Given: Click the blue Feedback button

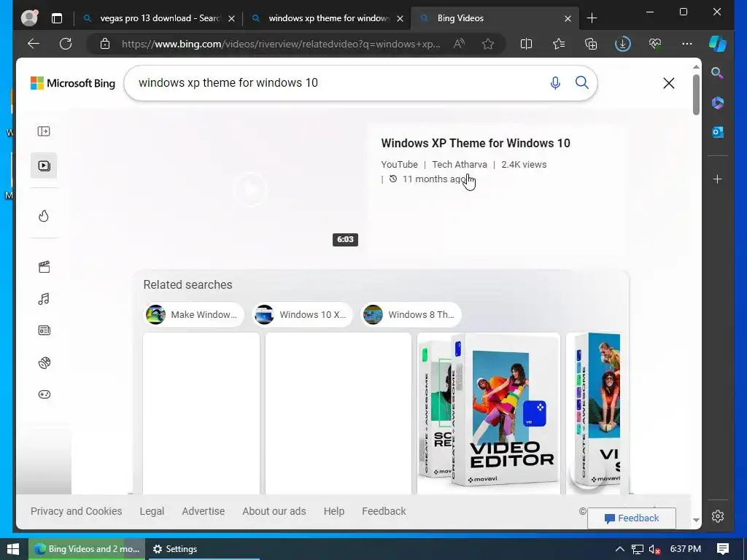Looking at the screenshot, I should pyautogui.click(x=632, y=518).
